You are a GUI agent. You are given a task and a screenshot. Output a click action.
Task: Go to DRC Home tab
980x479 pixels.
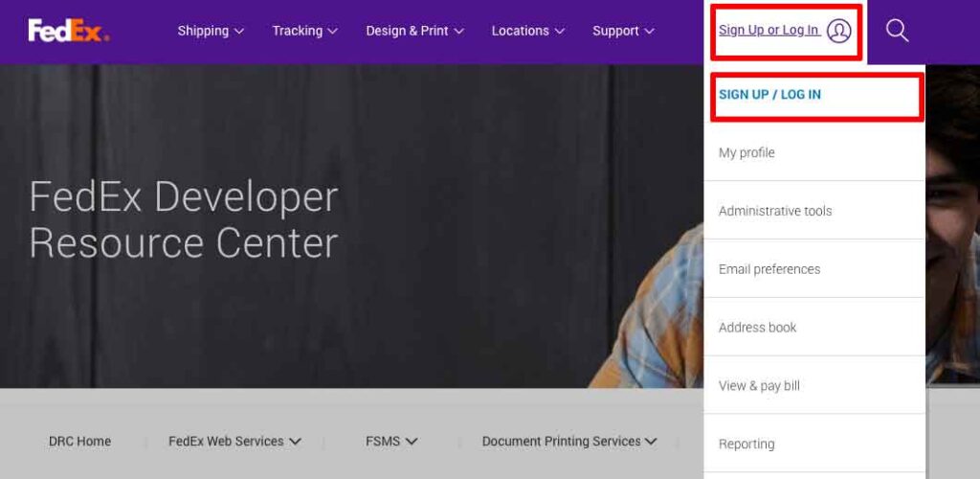(80, 442)
